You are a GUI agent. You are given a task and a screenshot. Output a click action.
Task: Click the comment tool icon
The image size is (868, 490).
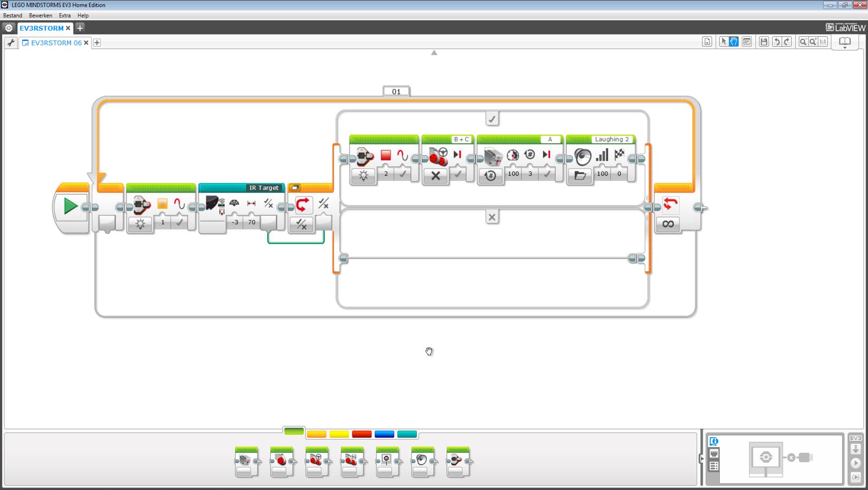(x=747, y=42)
